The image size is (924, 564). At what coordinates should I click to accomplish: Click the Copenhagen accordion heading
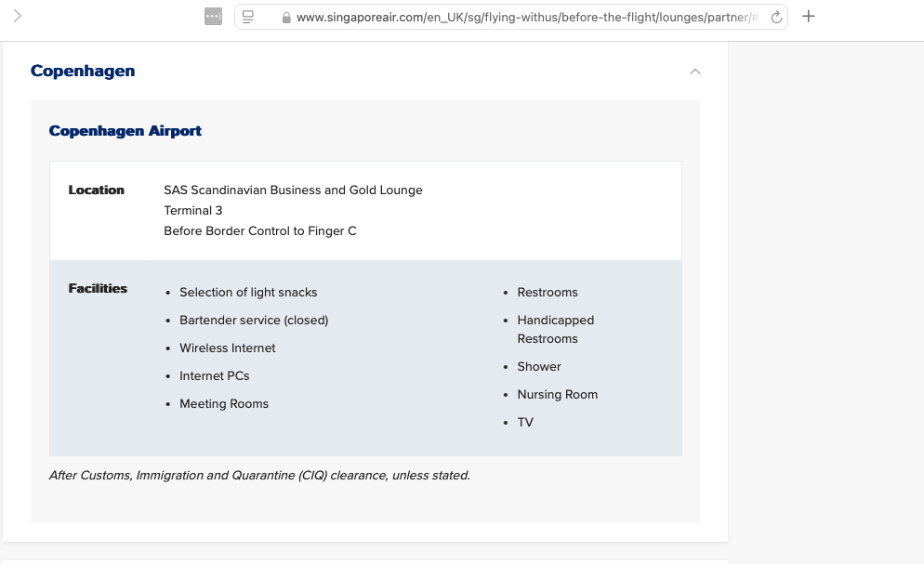pyautogui.click(x=83, y=72)
